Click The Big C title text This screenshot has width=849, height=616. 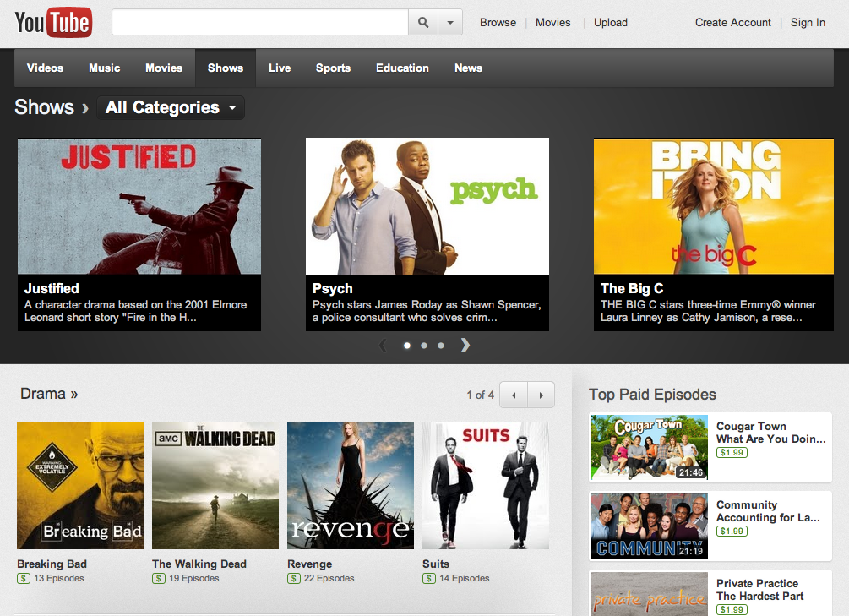pyautogui.click(x=632, y=288)
